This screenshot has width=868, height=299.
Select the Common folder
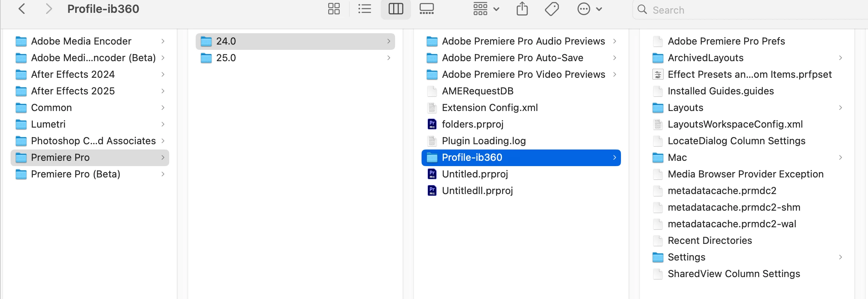click(90, 108)
